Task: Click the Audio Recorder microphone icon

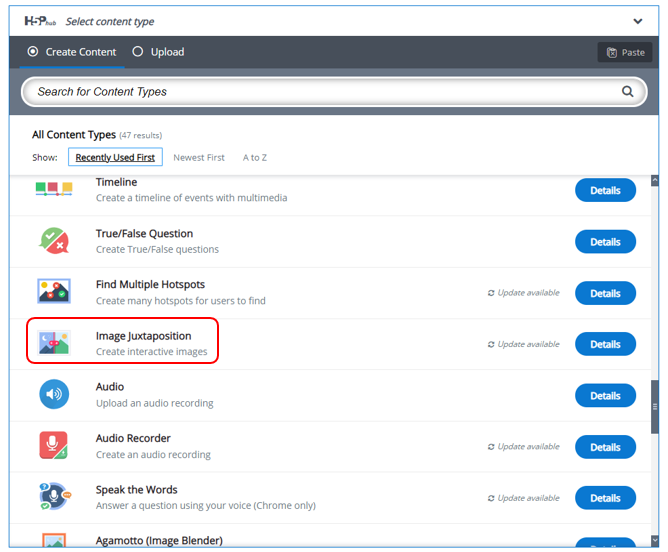Action: 53,445
